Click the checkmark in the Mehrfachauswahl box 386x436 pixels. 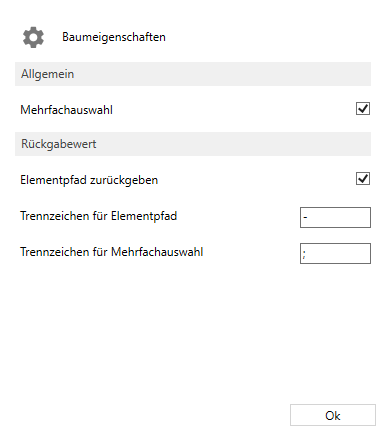[x=363, y=108]
